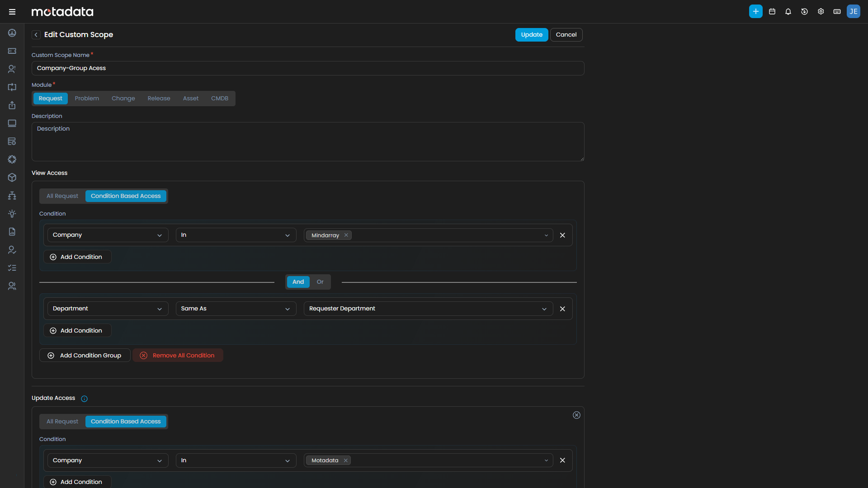Open the calendar icon in header
868x488 pixels.
click(772, 11)
